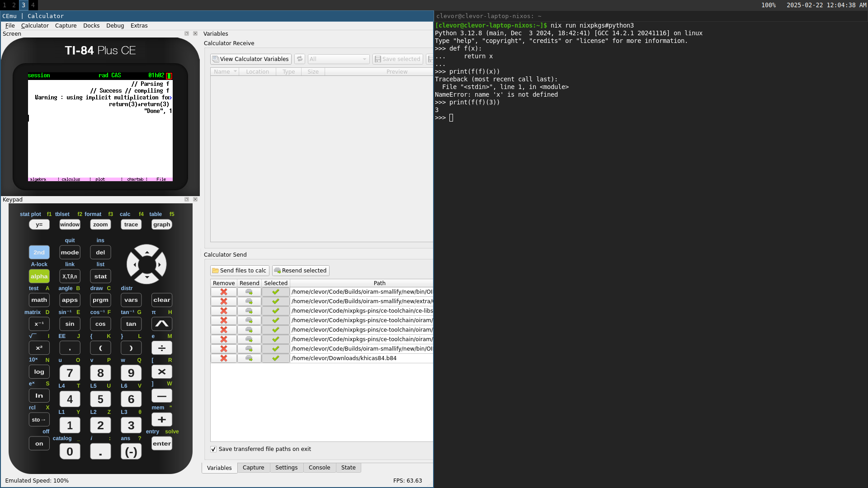The image size is (868, 488).
Task: Hit the negative (-) key
Action: click(x=131, y=451)
